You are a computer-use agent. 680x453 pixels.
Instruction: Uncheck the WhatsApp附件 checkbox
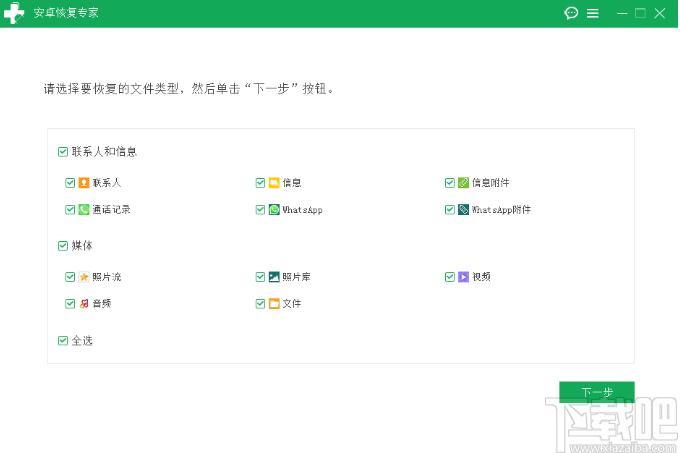[450, 209]
